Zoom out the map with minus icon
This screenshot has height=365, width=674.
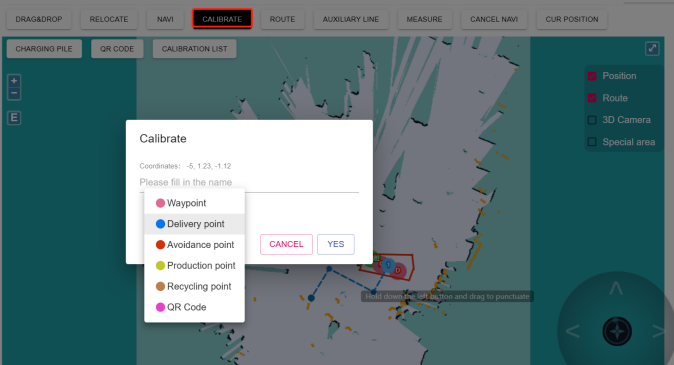tap(14, 93)
